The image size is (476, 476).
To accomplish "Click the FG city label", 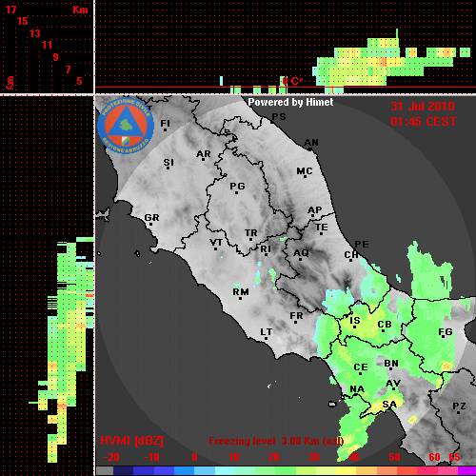I will click(x=446, y=332).
